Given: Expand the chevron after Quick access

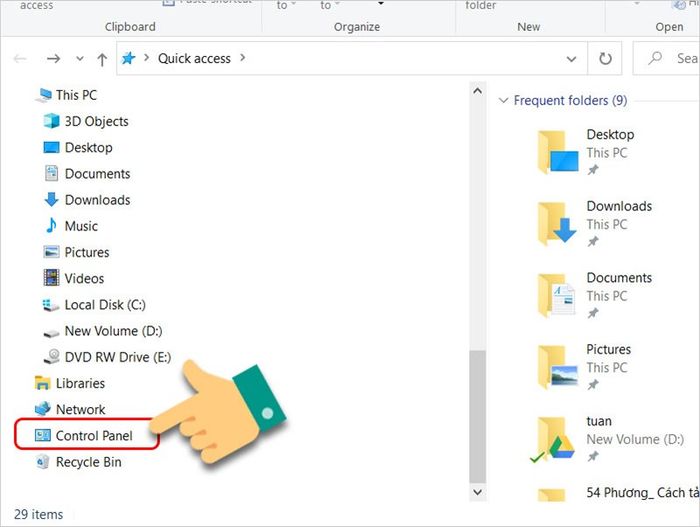Looking at the screenshot, I should click(x=242, y=58).
